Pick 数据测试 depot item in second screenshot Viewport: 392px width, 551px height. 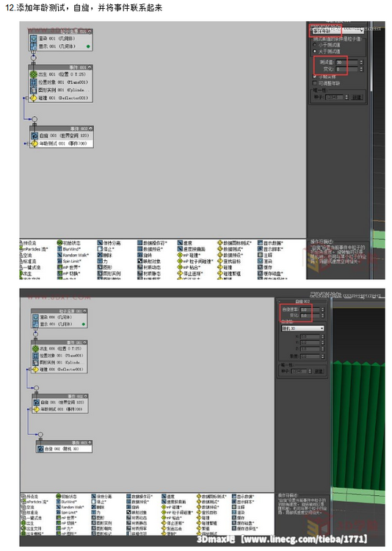[208, 502]
